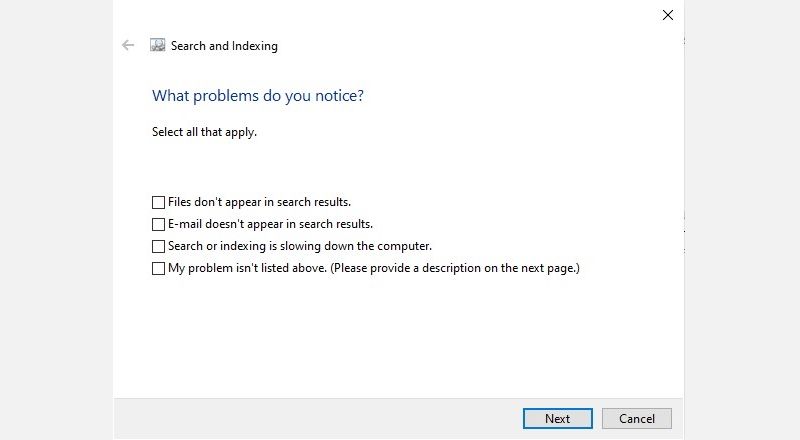
Task: Click the "E-mail doesn't appear in search results" label
Action: pos(270,224)
